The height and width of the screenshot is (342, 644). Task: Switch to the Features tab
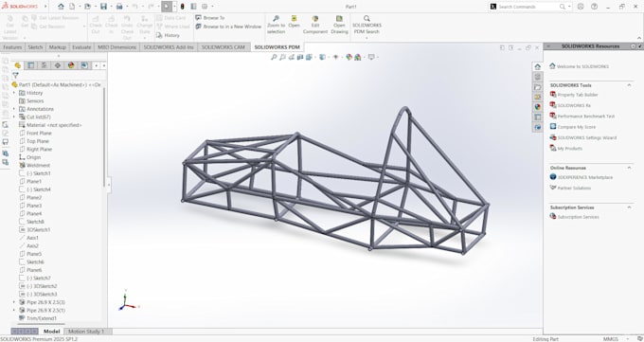(12, 47)
